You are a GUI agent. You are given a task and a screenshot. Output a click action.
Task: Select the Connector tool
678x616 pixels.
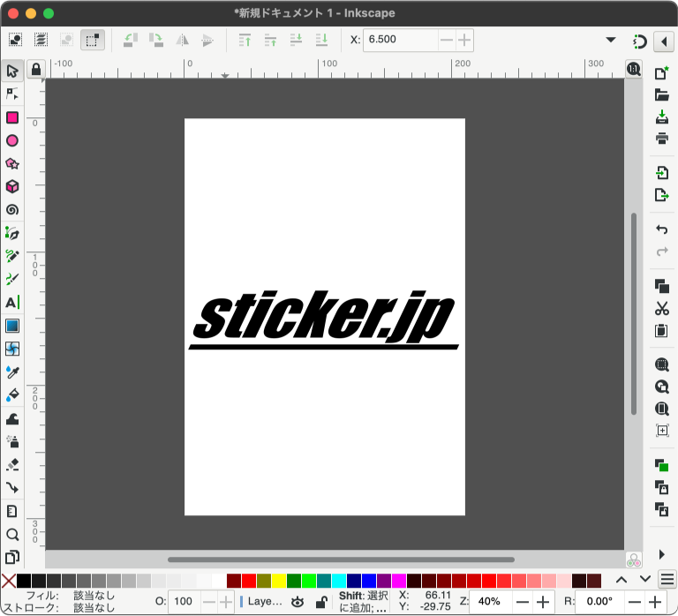[12, 488]
